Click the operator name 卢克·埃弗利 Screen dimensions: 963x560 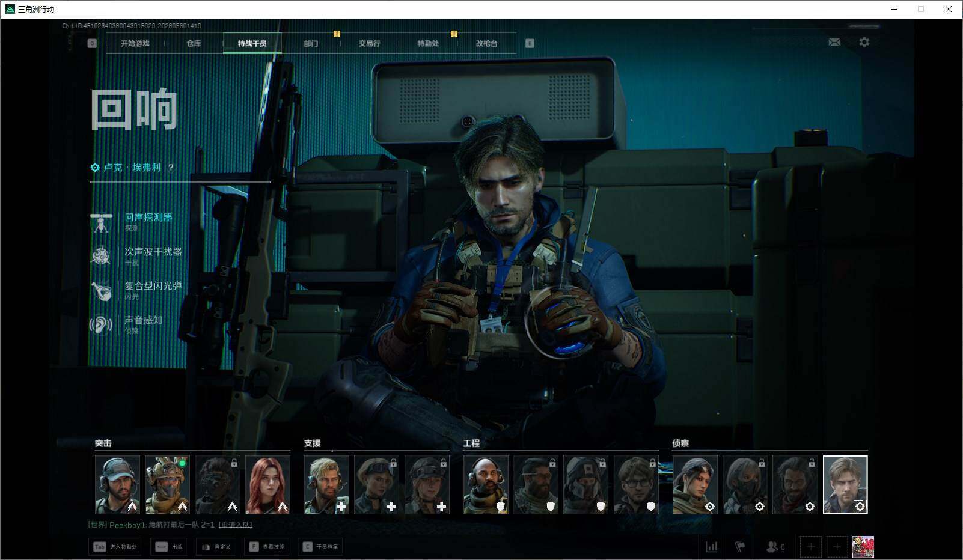[x=132, y=168]
